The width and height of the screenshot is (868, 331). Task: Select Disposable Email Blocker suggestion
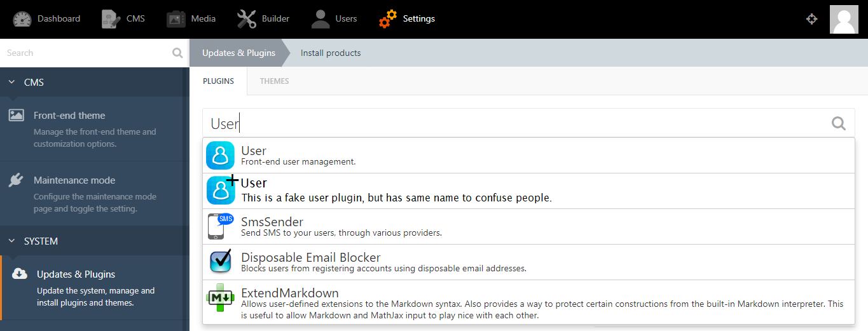point(529,262)
